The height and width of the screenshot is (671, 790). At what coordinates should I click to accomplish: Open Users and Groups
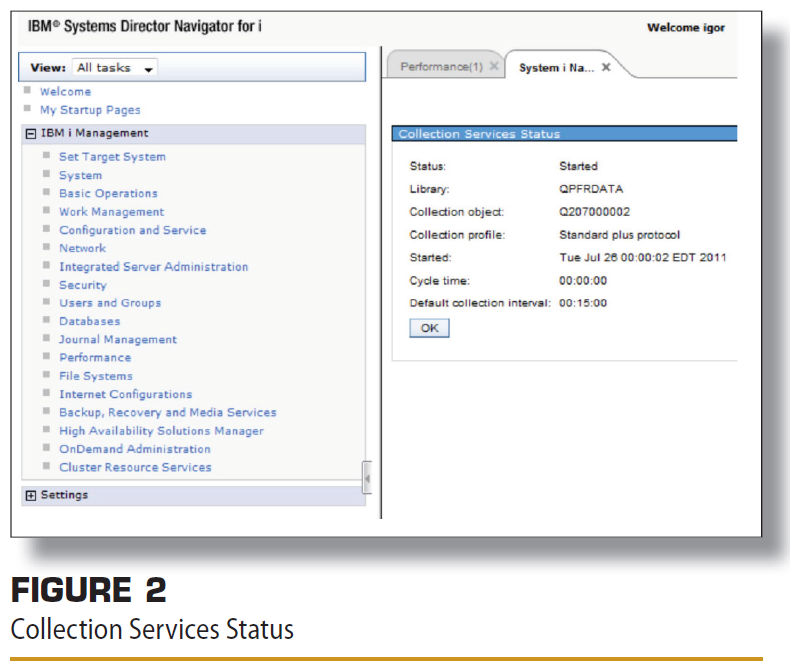click(x=110, y=303)
